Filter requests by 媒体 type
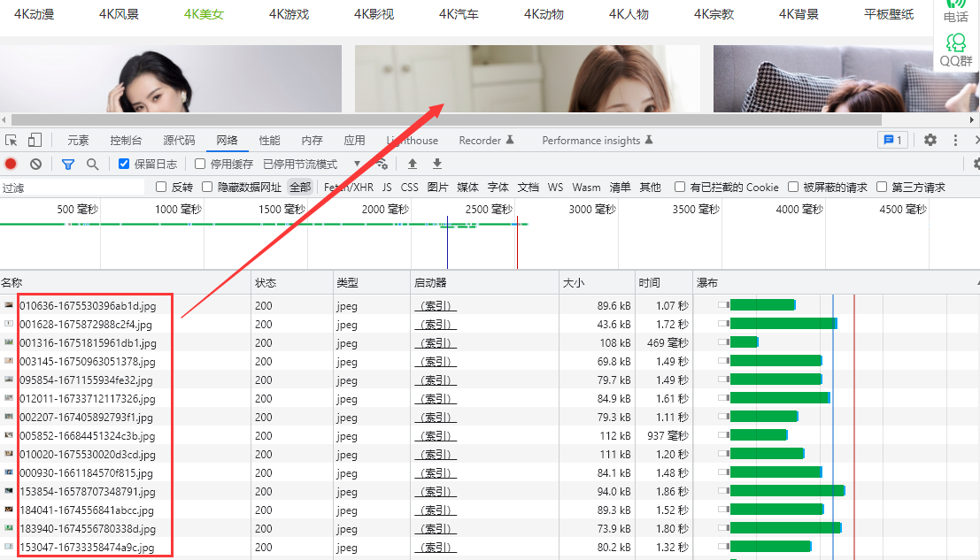 [467, 188]
